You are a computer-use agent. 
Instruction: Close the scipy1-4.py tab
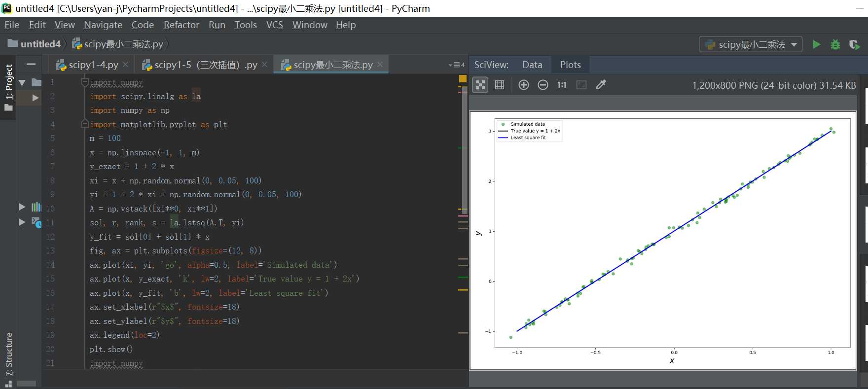click(x=126, y=65)
